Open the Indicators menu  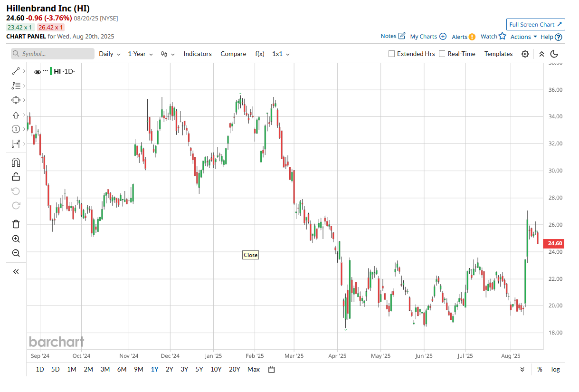coord(198,54)
